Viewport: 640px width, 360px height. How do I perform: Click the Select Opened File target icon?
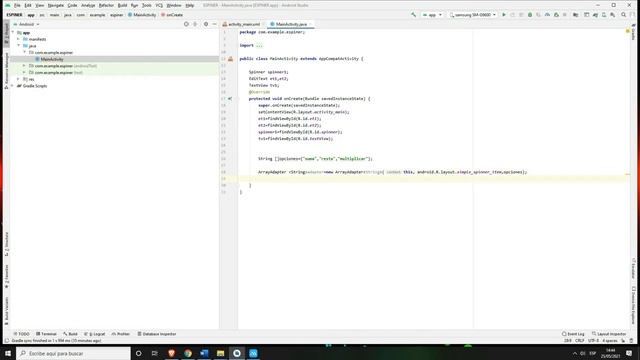pyautogui.click(x=186, y=24)
